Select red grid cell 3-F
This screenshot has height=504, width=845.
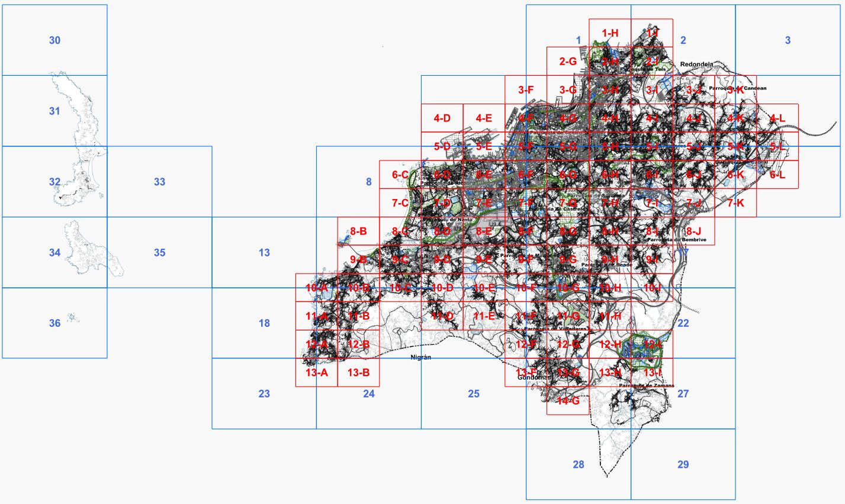[x=526, y=90]
